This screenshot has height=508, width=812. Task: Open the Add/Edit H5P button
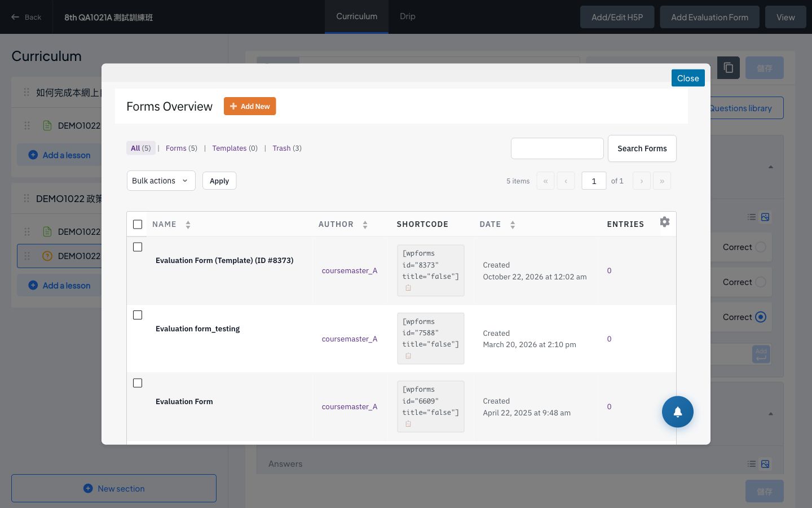pyautogui.click(x=617, y=17)
